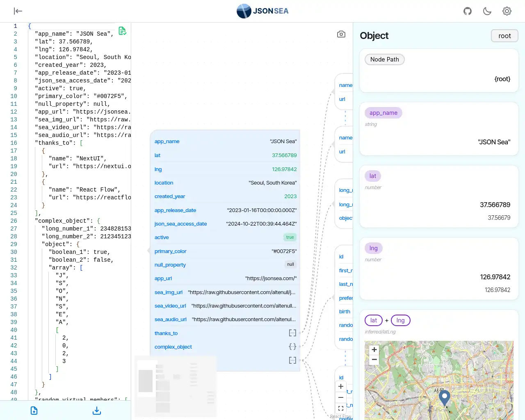
Task: Click json_sea_access_date property in the graph
Action: point(225,224)
